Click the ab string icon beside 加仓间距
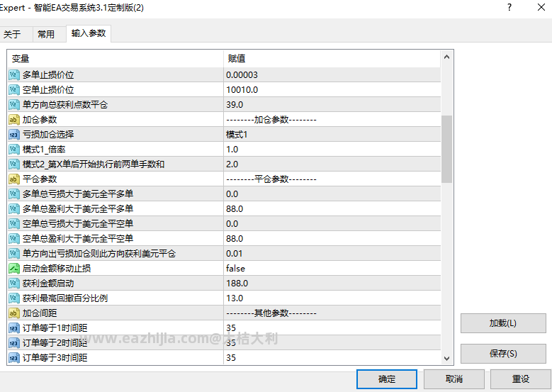 [13, 313]
